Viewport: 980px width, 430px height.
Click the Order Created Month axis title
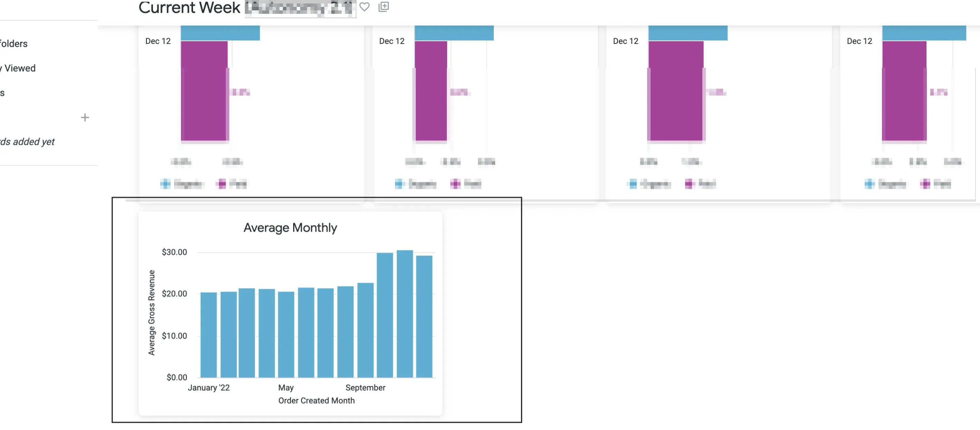click(317, 401)
